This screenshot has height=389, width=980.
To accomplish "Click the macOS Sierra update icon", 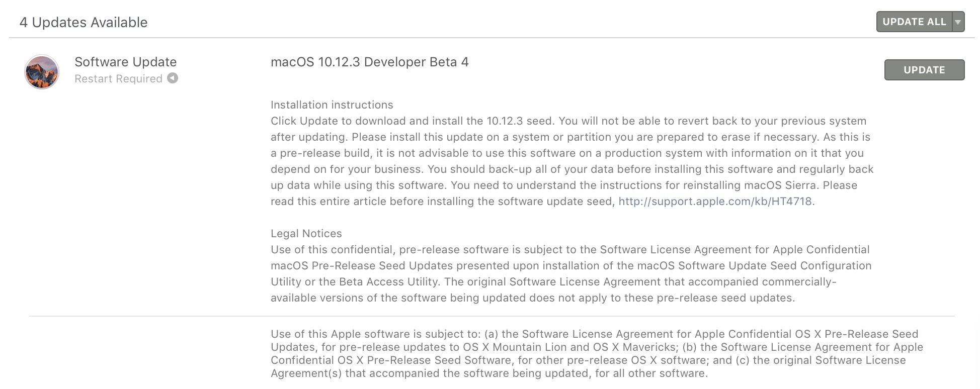I will coord(42,71).
